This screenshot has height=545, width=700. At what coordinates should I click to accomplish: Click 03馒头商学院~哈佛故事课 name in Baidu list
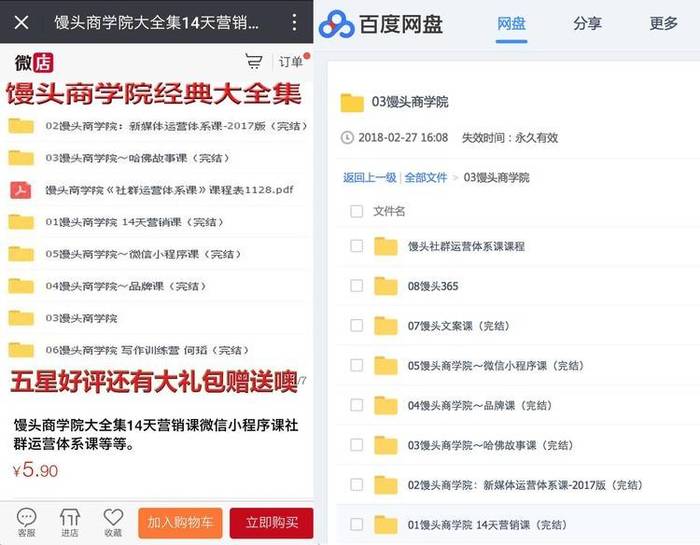491,445
